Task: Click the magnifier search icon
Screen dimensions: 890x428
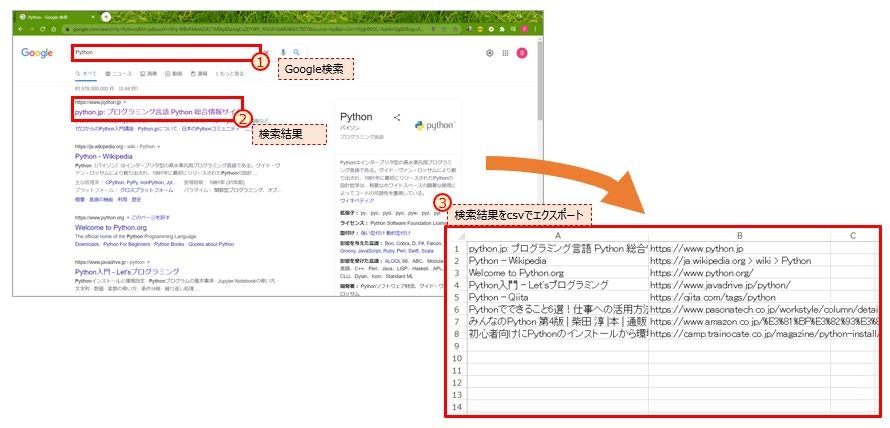Action: (296, 52)
